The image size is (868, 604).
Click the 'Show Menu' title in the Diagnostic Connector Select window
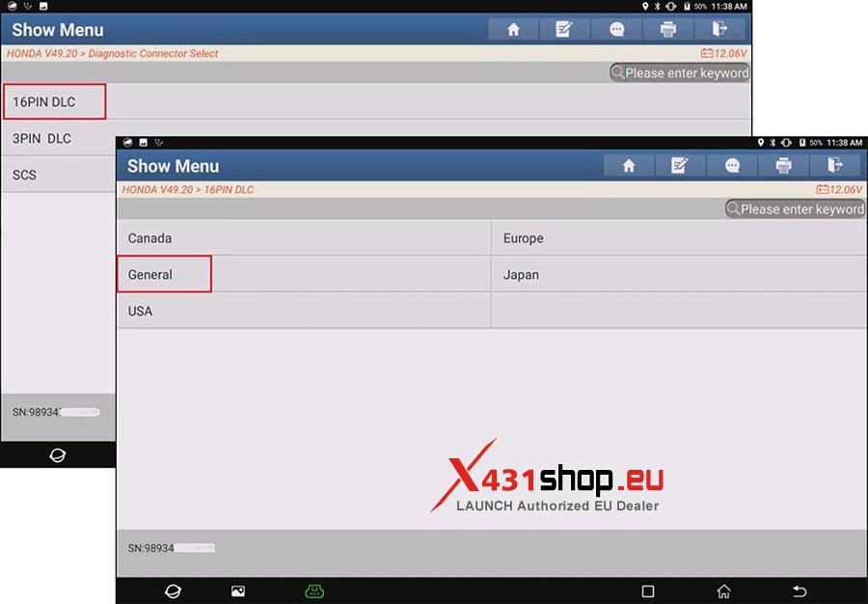[x=58, y=30]
